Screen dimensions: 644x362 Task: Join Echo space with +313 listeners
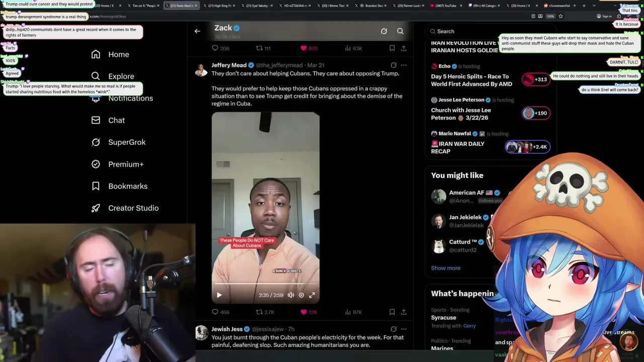536,79
